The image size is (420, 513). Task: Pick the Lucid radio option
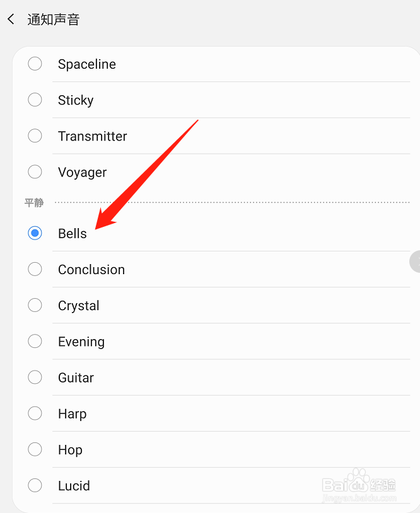point(35,485)
